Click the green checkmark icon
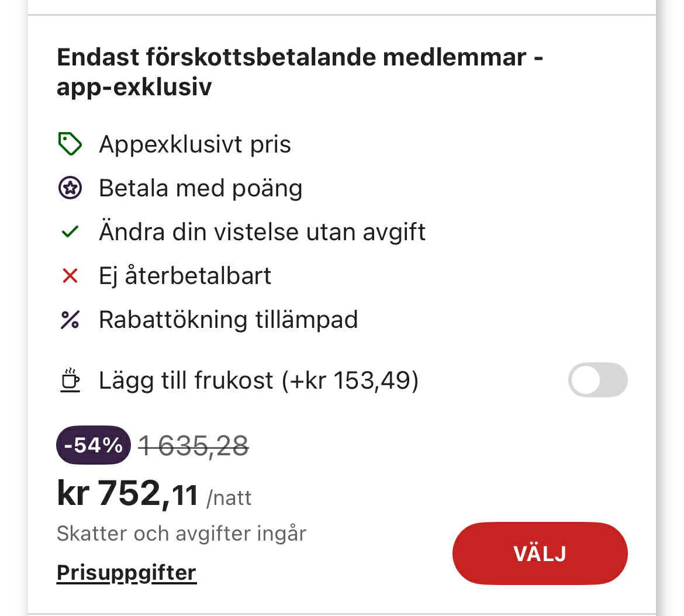Screen dimensions: 684x616 [70, 232]
